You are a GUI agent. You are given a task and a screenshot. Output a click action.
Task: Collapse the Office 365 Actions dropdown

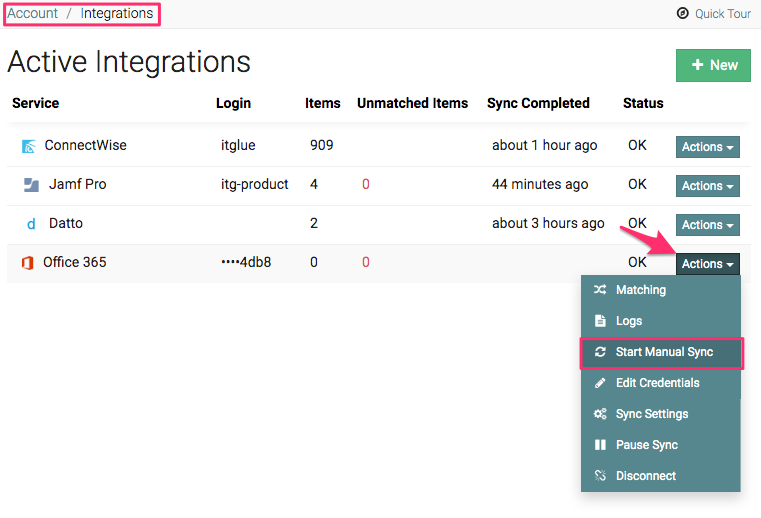click(x=707, y=264)
